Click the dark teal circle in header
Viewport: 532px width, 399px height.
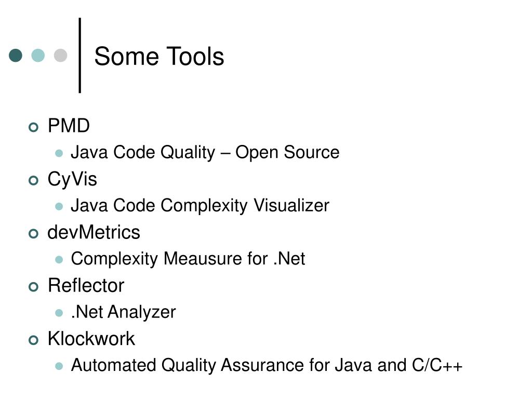(16, 55)
